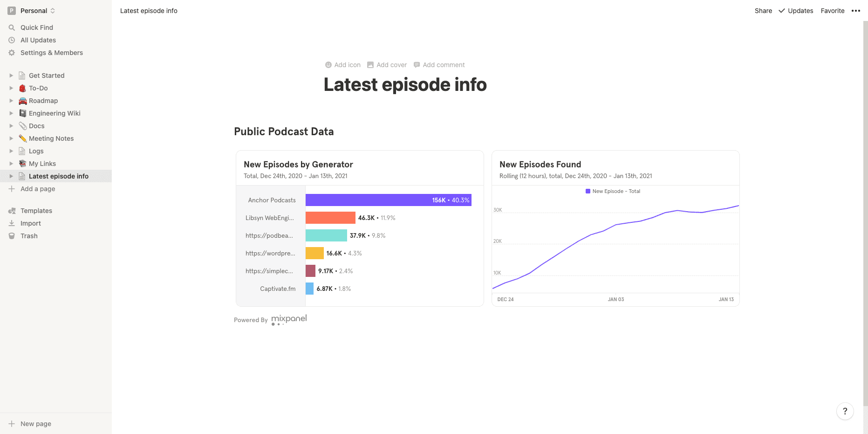The image size is (868, 434).
Task: Toggle the New Episode - Total legend
Action: pos(613,191)
